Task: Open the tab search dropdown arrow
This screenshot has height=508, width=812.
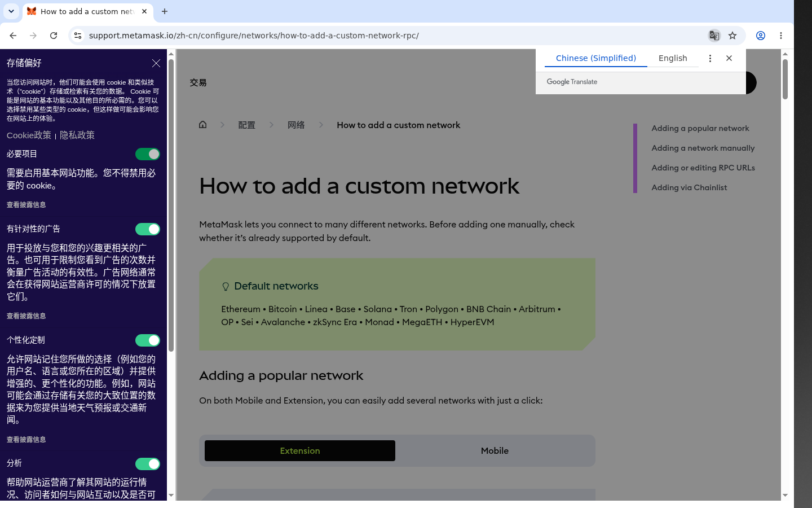Action: coord(11,11)
